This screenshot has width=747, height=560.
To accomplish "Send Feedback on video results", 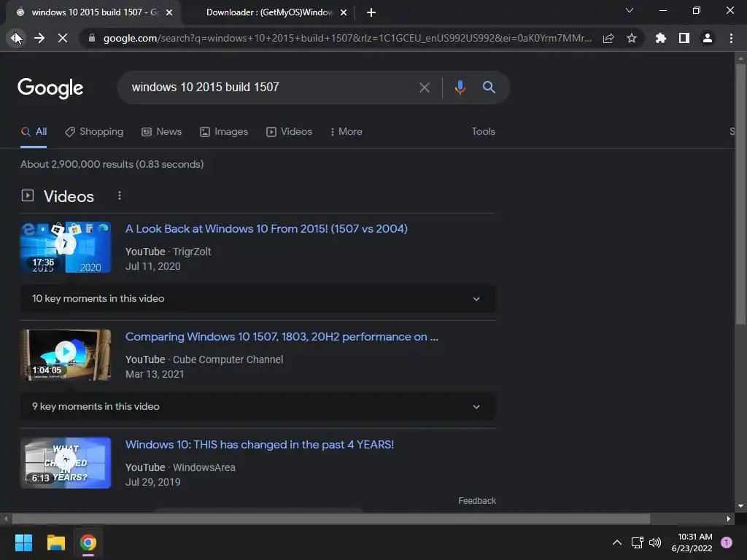I will tap(477, 501).
